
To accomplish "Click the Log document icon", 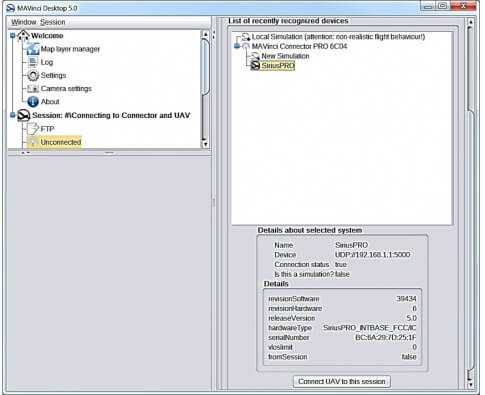I will click(x=33, y=62).
